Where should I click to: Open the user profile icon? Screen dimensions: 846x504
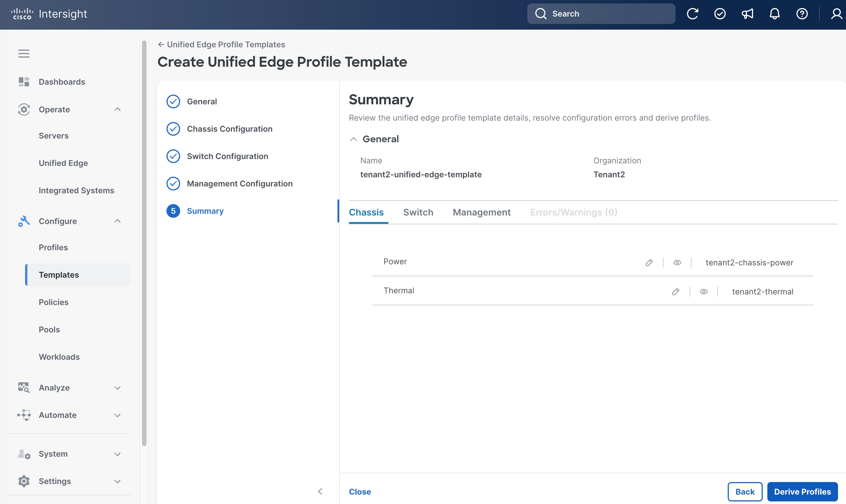click(x=837, y=14)
